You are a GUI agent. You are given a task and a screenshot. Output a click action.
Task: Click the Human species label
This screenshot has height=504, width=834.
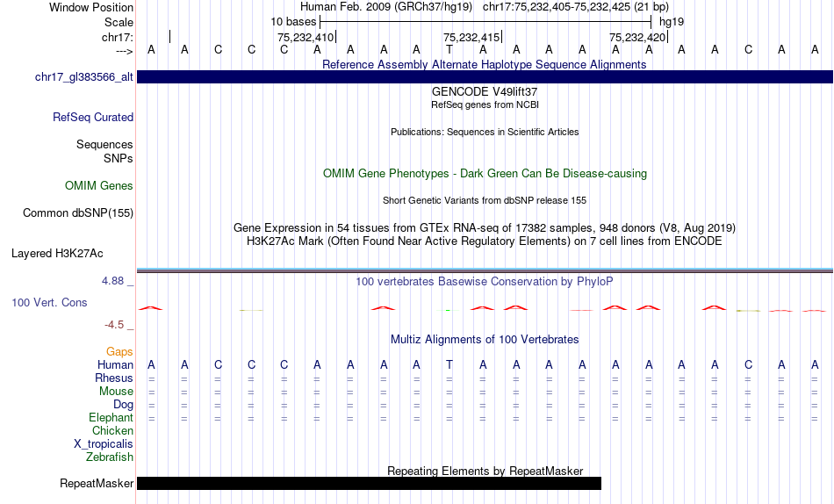[x=115, y=365]
